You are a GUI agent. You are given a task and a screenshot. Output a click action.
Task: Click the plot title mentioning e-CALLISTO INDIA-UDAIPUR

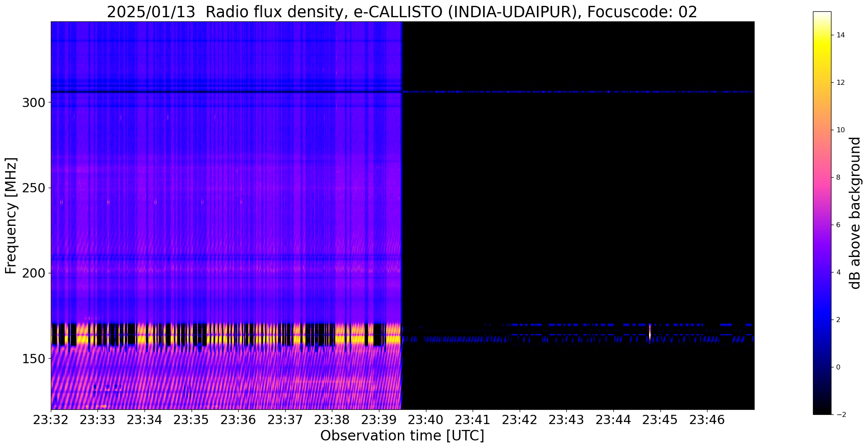(402, 12)
